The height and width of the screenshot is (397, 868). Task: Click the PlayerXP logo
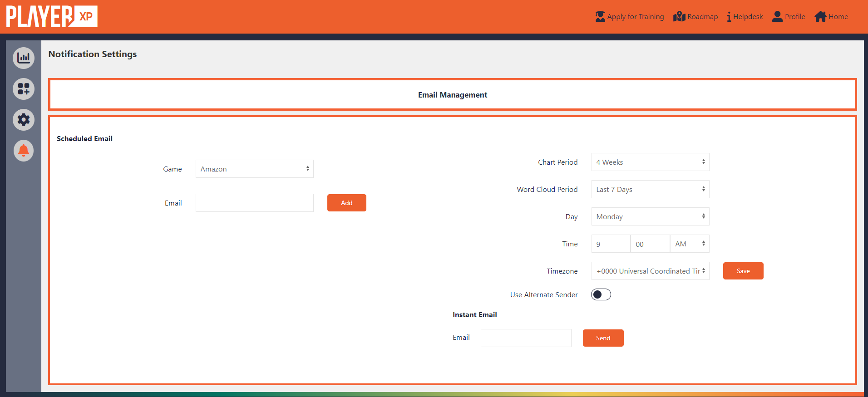[x=52, y=16]
